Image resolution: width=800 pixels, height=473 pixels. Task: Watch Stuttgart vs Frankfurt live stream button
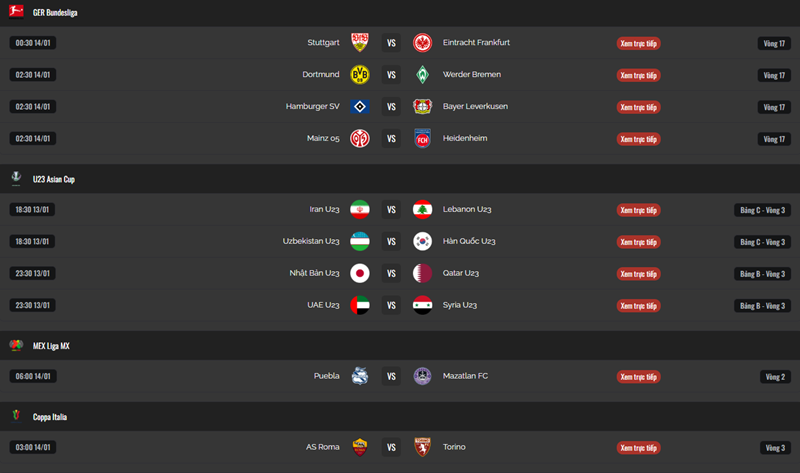click(x=638, y=43)
